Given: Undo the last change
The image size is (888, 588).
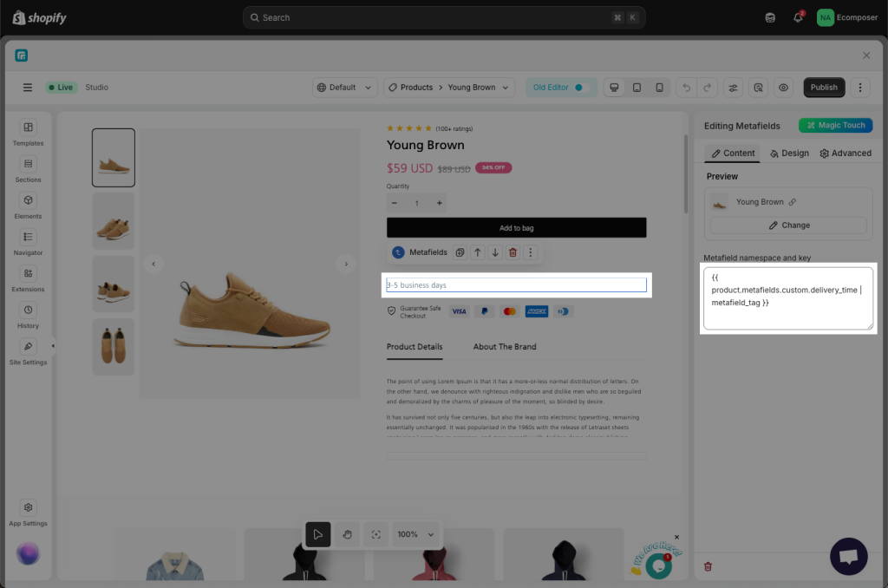Looking at the screenshot, I should tap(687, 88).
